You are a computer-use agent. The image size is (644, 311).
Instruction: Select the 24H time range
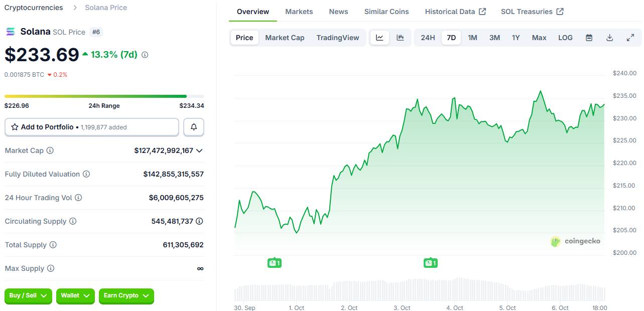click(x=428, y=38)
